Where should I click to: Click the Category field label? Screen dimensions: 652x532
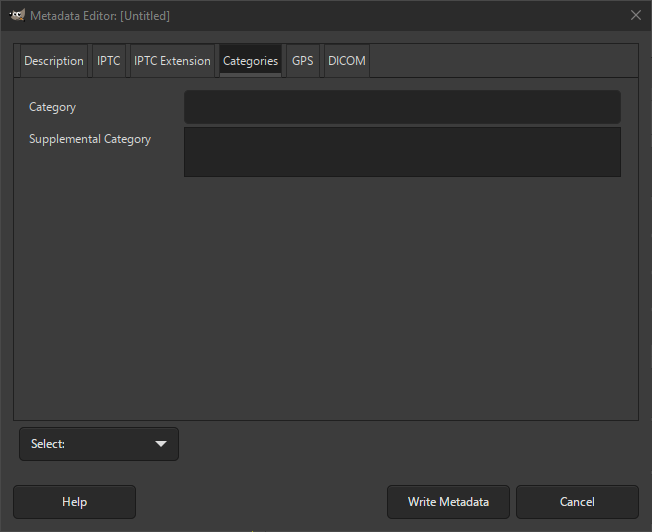tap(52, 107)
